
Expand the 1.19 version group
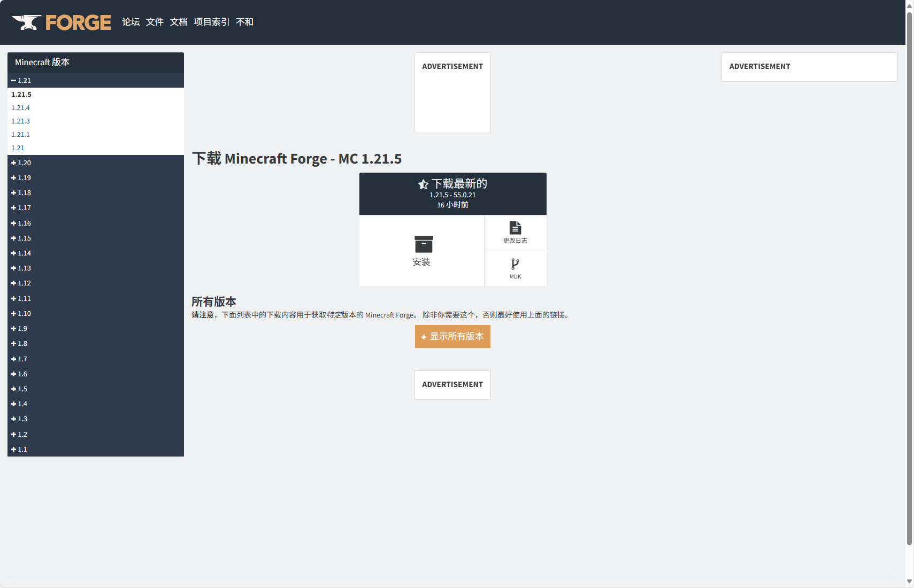pyautogui.click(x=24, y=178)
